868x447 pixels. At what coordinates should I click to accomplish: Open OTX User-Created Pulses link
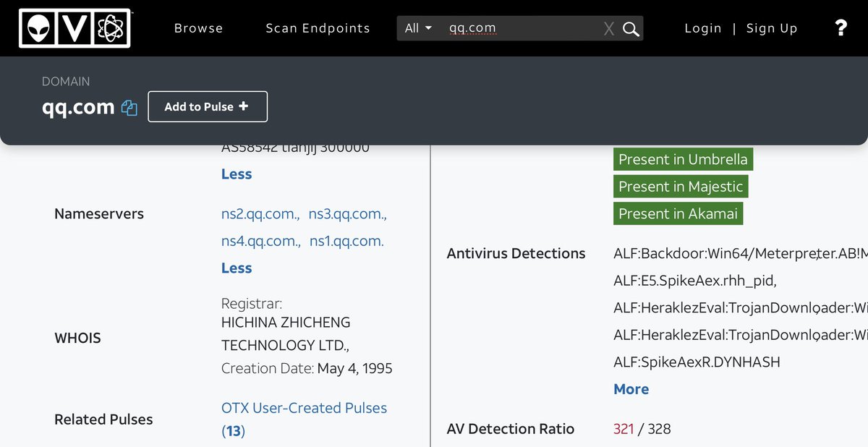304,408
